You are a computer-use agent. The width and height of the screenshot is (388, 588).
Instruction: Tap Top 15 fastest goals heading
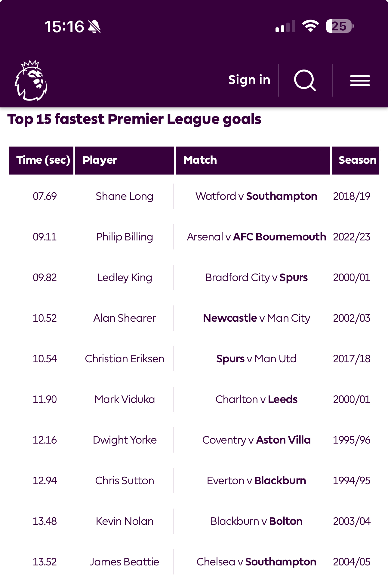click(134, 119)
